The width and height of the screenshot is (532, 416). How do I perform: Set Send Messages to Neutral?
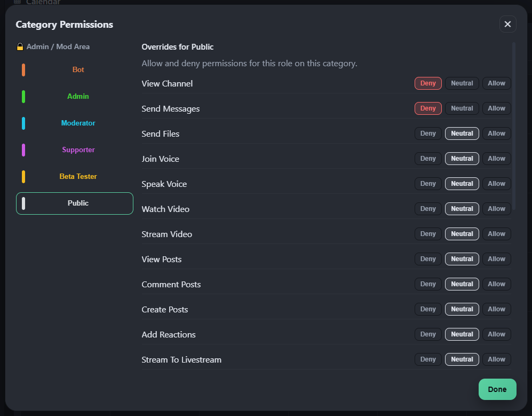coord(462,108)
